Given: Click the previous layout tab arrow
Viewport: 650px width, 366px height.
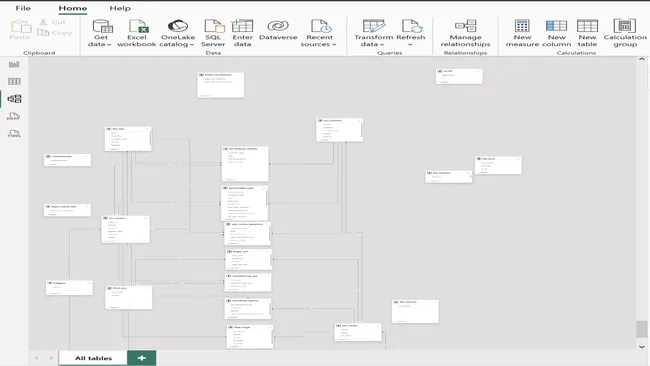Looking at the screenshot, I should point(36,358).
